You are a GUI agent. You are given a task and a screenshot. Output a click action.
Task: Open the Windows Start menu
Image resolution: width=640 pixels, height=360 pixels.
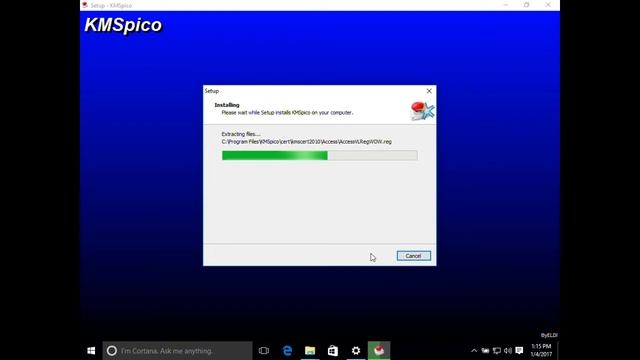click(91, 351)
